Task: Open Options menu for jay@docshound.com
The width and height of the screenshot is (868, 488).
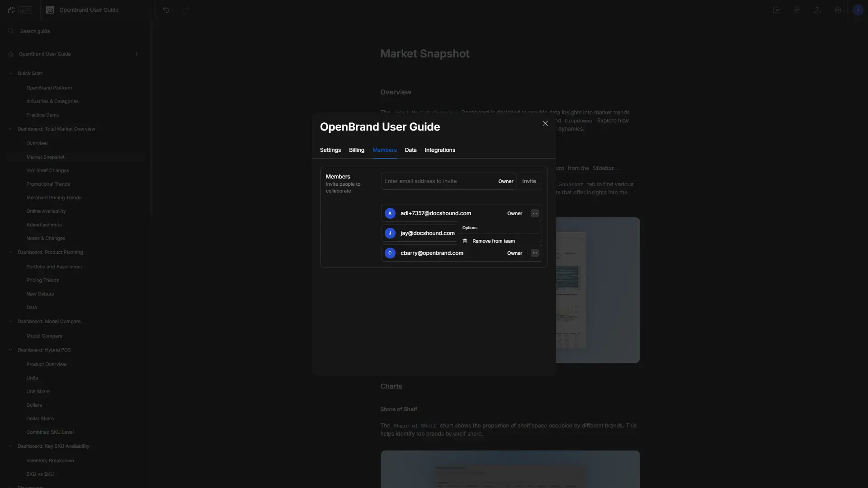Action: [535, 233]
